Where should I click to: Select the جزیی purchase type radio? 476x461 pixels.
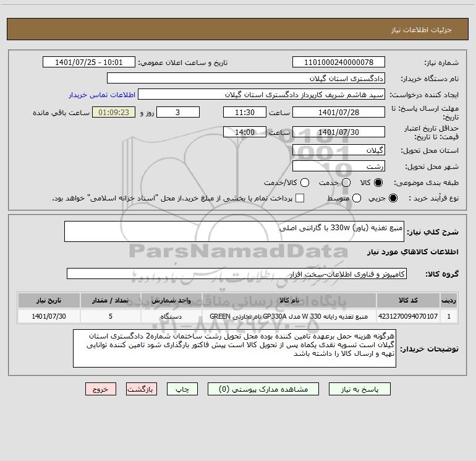click(x=393, y=198)
